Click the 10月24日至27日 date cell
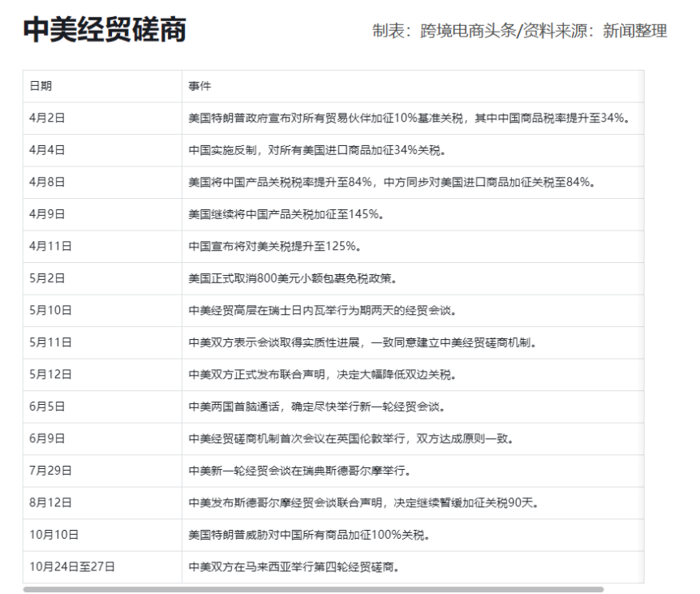Screen dimensions: 700x594 coord(72,566)
